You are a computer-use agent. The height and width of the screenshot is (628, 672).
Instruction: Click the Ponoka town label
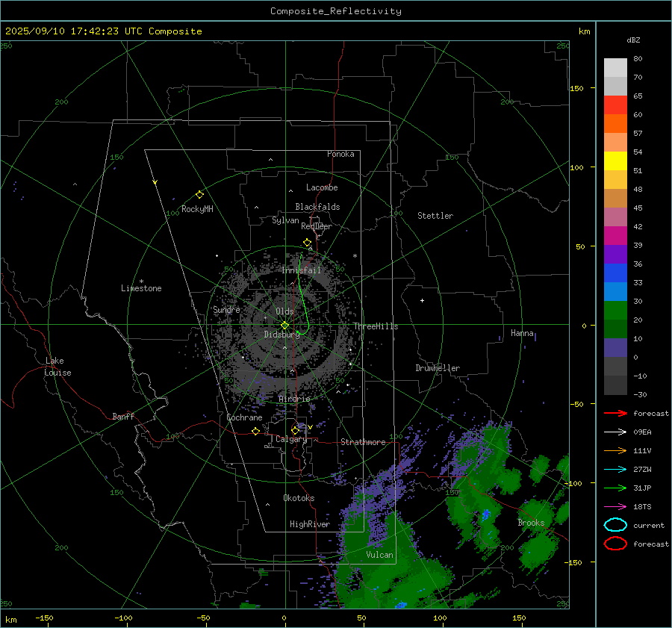pyautogui.click(x=340, y=154)
